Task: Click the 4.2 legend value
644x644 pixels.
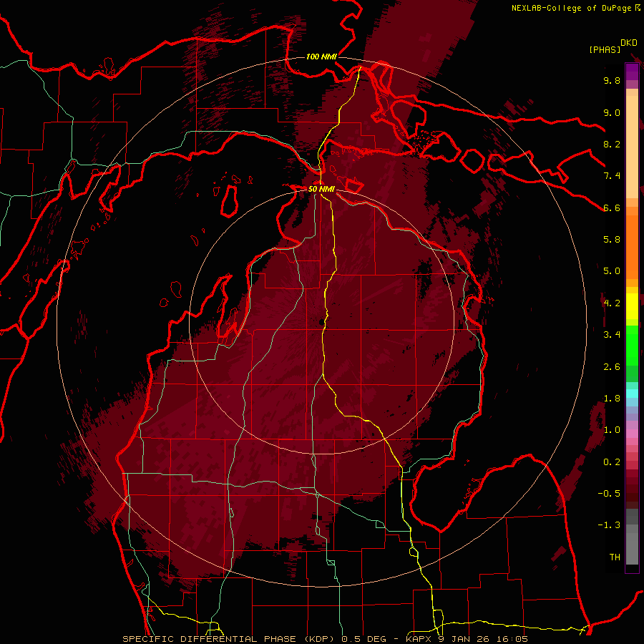Action: (612, 303)
